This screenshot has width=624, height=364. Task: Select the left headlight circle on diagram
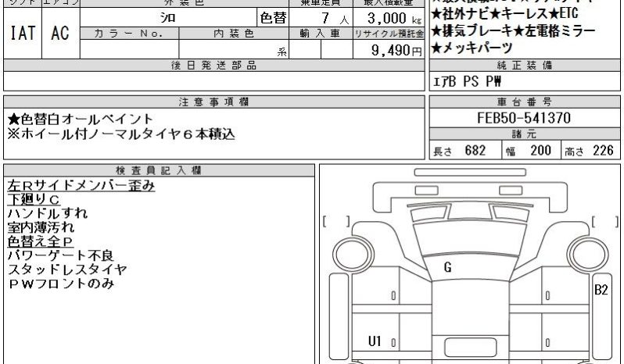pyautogui.click(x=353, y=255)
